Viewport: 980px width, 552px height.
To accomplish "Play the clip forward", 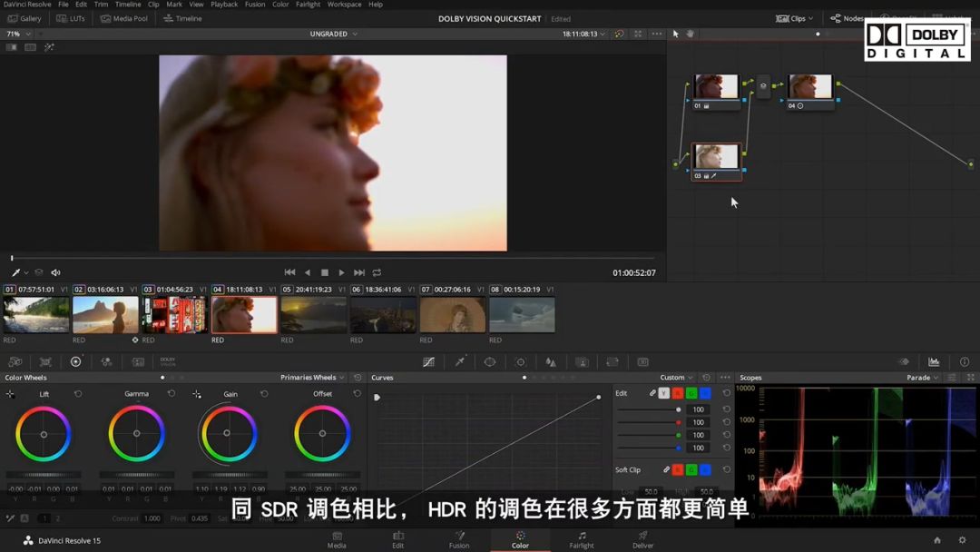I will point(341,272).
